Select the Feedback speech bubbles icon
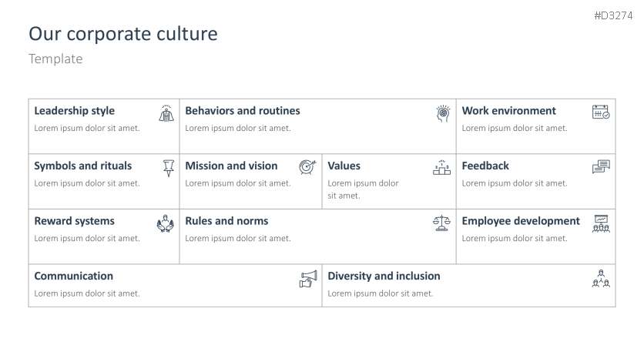The image size is (644, 362). [x=601, y=166]
